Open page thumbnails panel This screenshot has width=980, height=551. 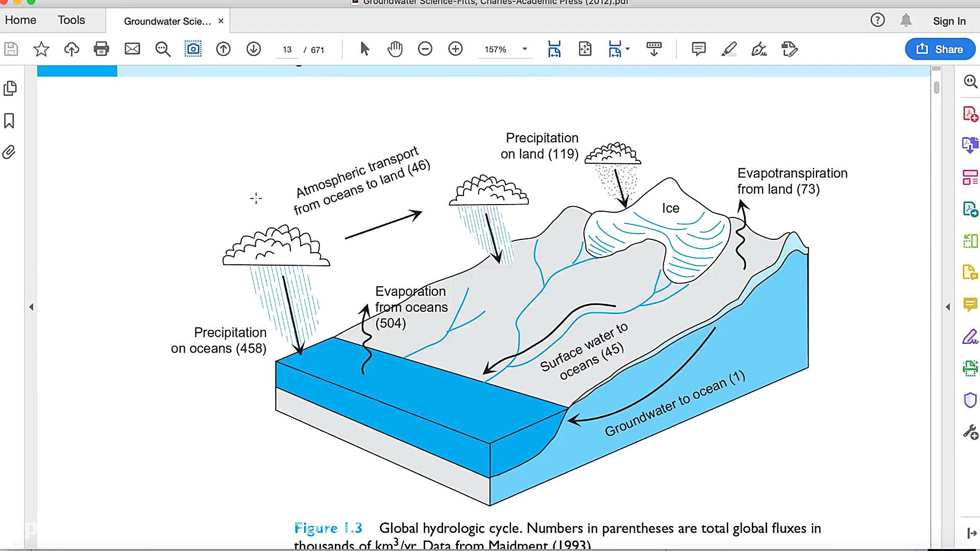(x=10, y=88)
